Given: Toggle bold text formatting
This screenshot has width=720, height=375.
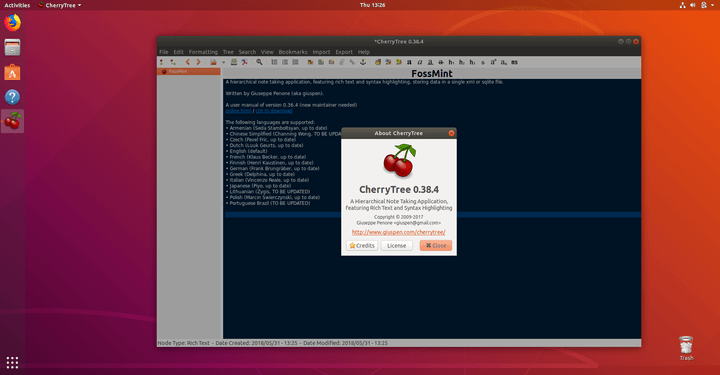Looking at the screenshot, I should [409, 62].
